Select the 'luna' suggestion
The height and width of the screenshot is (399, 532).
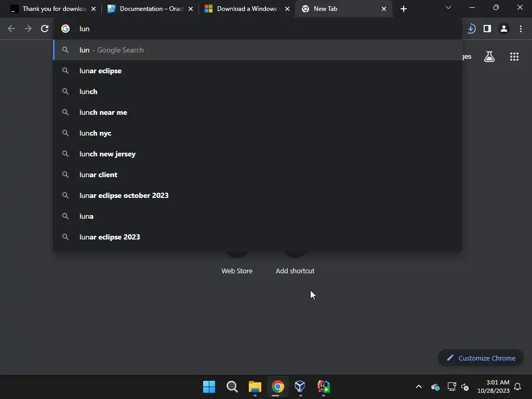coord(258,216)
